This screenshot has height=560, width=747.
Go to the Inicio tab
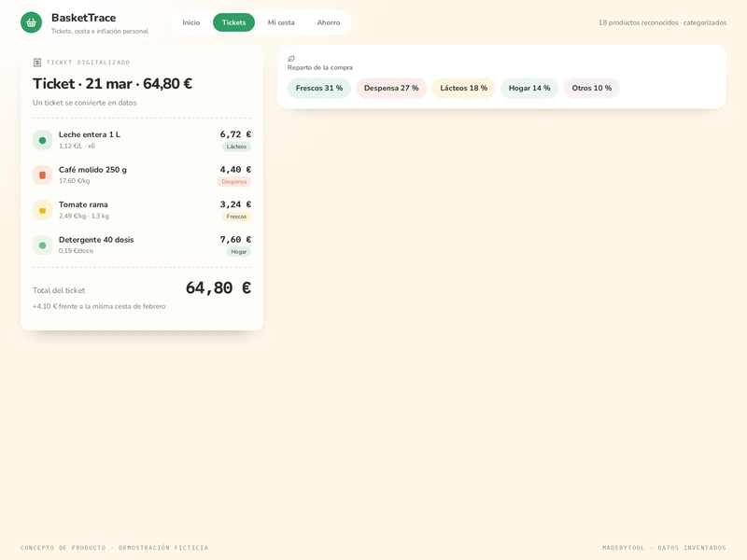pos(191,22)
